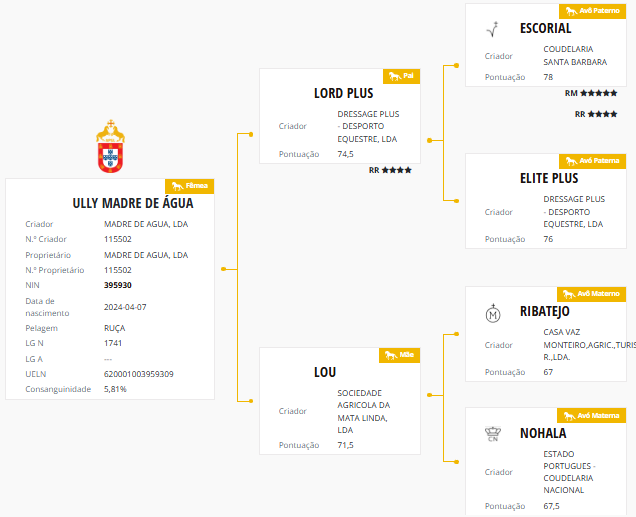Select the Ully Madre de Água title
This screenshot has height=517, width=636.
133,203
